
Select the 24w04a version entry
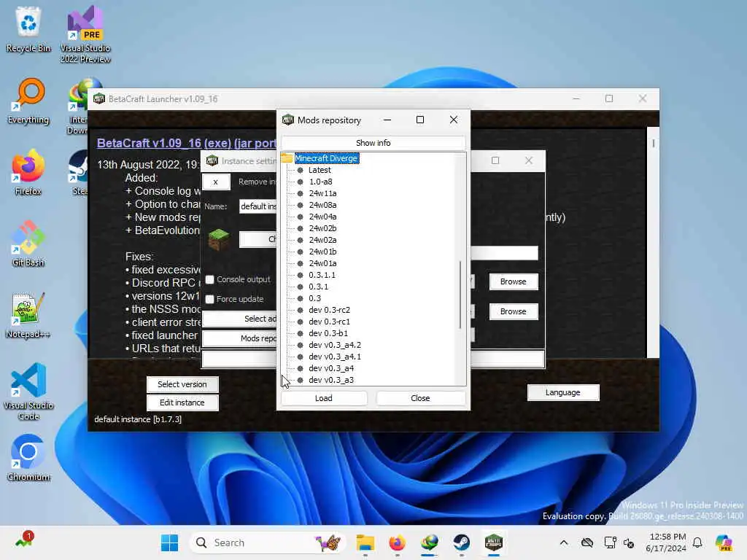[322, 217]
